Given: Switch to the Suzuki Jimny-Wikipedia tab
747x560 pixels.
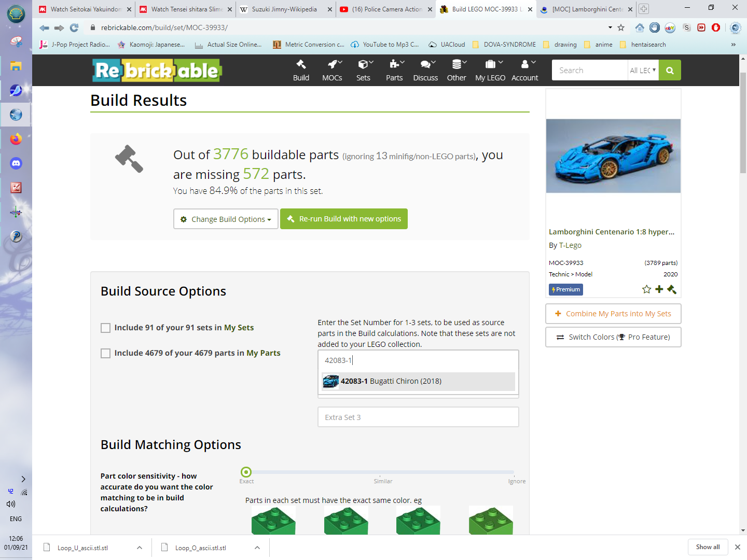Looking at the screenshot, I should (x=284, y=9).
